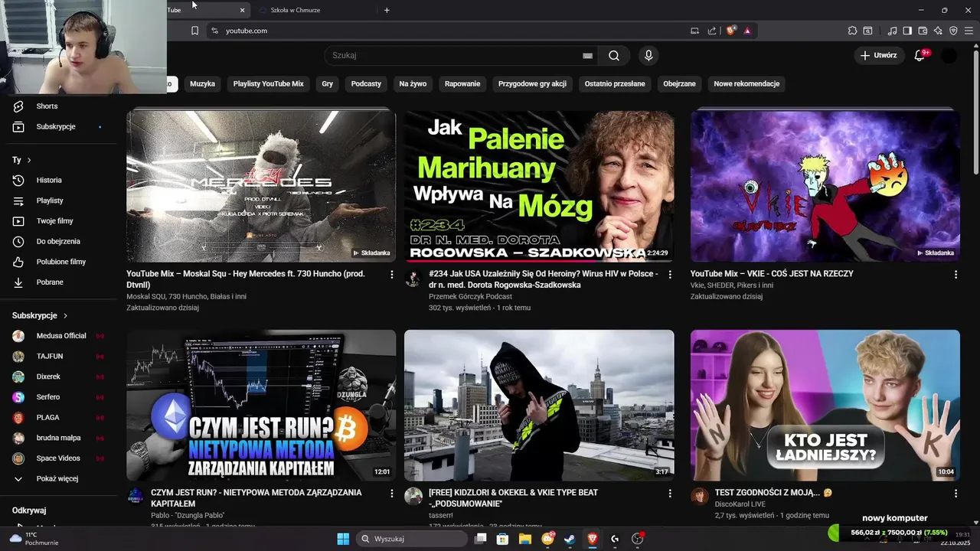Open the Windows Start menu

pyautogui.click(x=343, y=539)
